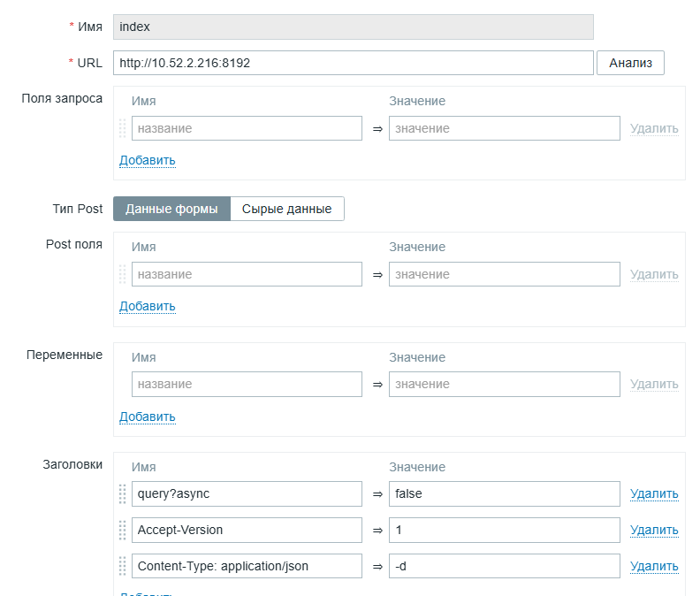Click drag handle in Поля запроса row
Viewport: 700px width, 596px height.
click(x=123, y=128)
